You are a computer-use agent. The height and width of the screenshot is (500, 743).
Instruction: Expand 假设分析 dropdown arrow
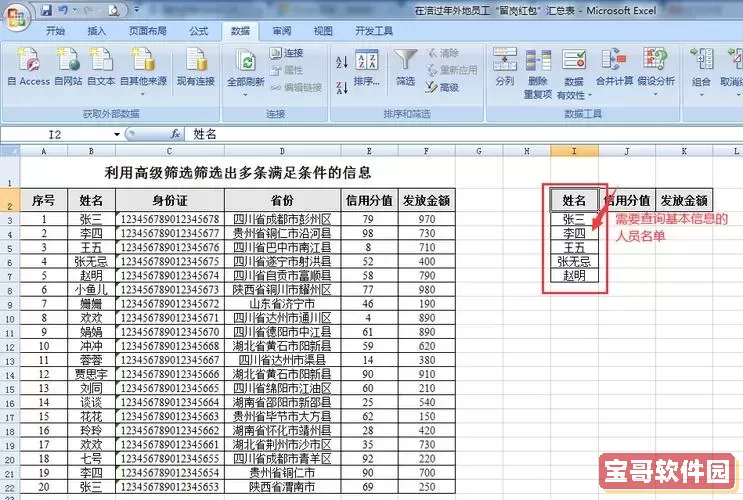pyautogui.click(x=655, y=94)
